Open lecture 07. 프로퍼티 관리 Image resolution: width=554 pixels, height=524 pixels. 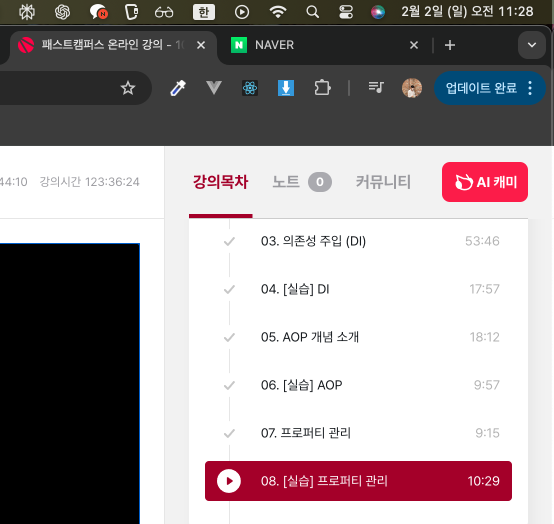click(x=358, y=433)
